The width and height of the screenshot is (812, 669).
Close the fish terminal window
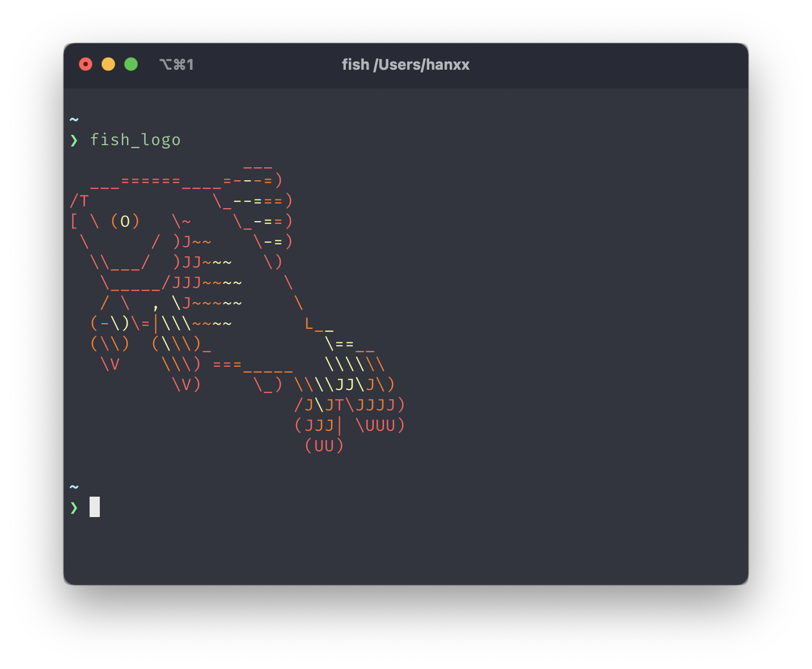click(86, 65)
